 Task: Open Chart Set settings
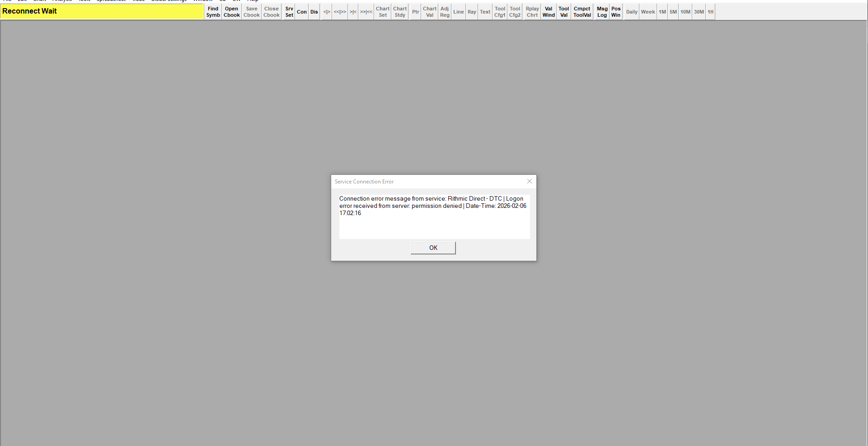pos(383,12)
